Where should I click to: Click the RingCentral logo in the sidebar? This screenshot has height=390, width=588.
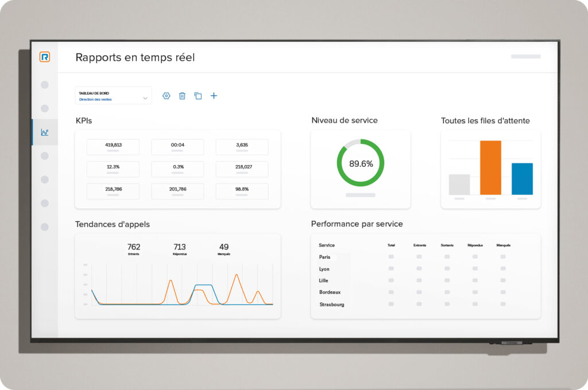click(45, 57)
